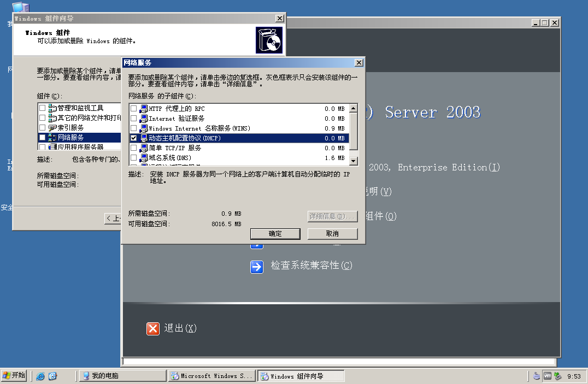Tick the 域名系统 (DNS) checkbox

(133, 158)
